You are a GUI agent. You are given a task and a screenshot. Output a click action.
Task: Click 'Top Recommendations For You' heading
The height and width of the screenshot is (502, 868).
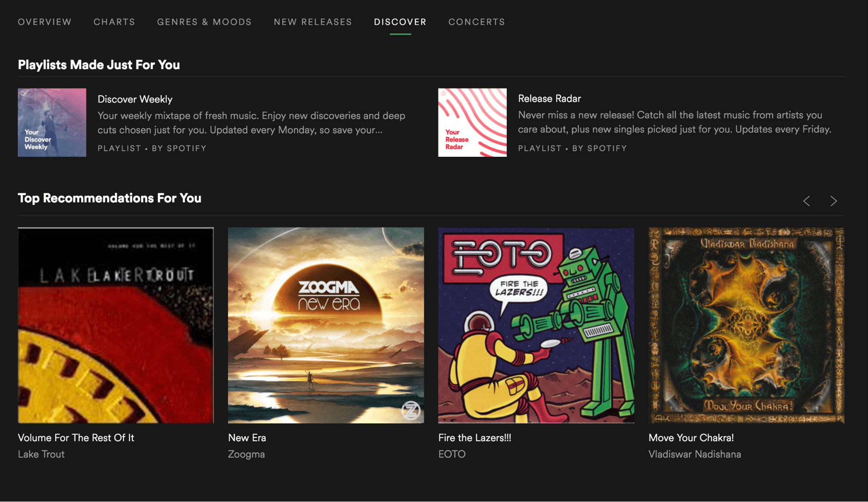coord(109,198)
